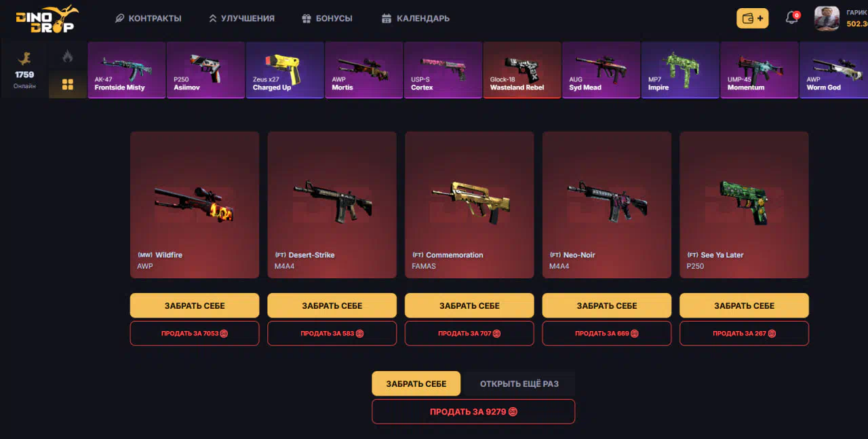Click the dinosaur online counter icon
The width and height of the screenshot is (868, 439).
point(24,59)
